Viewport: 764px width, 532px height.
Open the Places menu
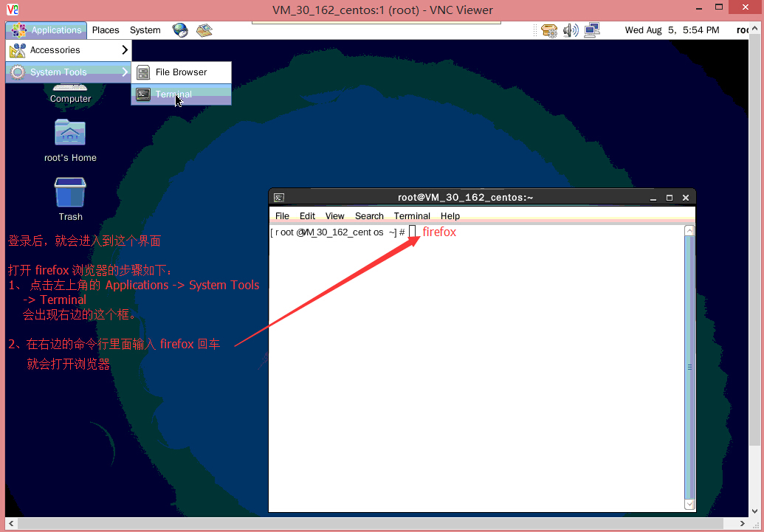tap(106, 30)
